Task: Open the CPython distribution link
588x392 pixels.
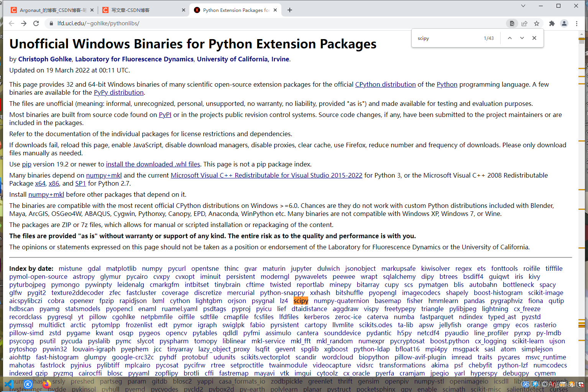Action: tap(385, 84)
